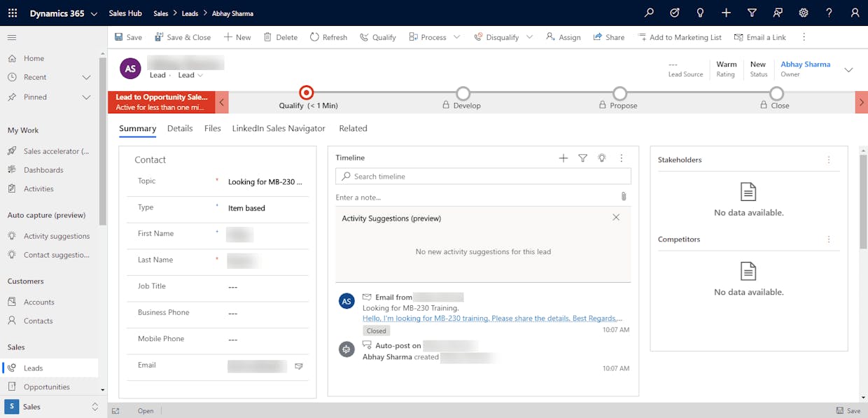Expand the Recent section in sidebar

(x=87, y=77)
